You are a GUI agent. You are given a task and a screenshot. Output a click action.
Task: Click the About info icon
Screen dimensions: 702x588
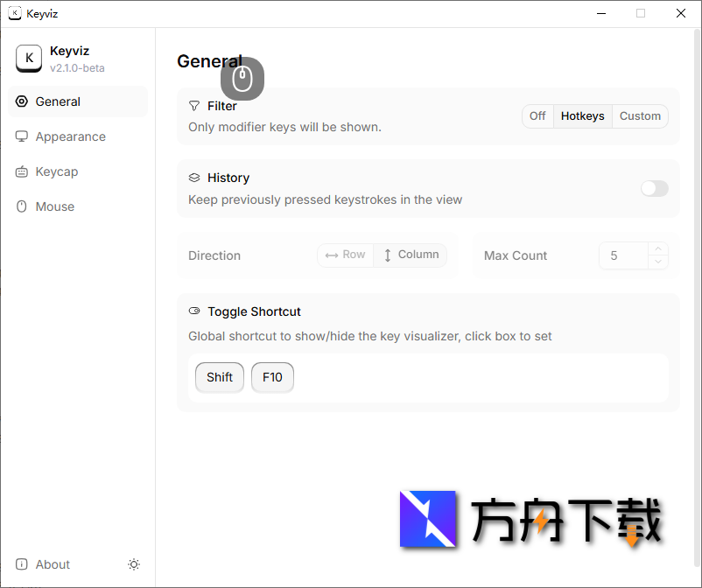[22, 564]
